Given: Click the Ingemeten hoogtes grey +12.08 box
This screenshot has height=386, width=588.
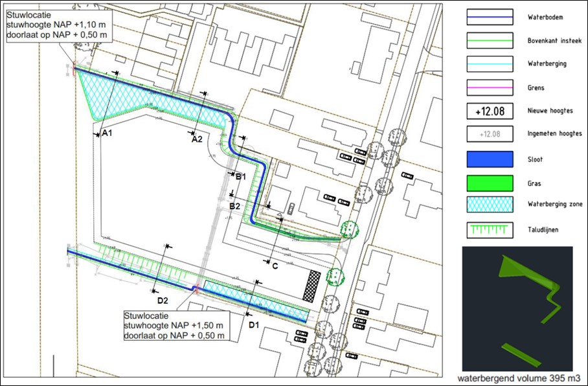Looking at the screenshot, I should pos(490,134).
